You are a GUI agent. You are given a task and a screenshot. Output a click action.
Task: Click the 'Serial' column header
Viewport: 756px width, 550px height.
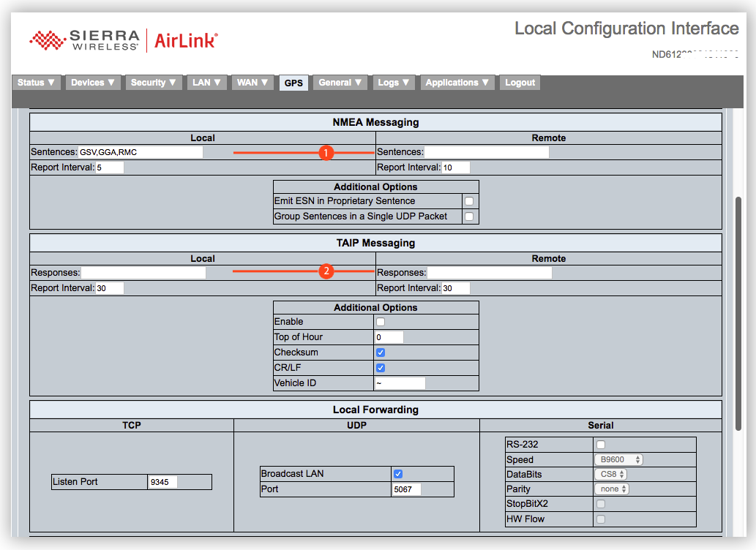pyautogui.click(x=600, y=425)
